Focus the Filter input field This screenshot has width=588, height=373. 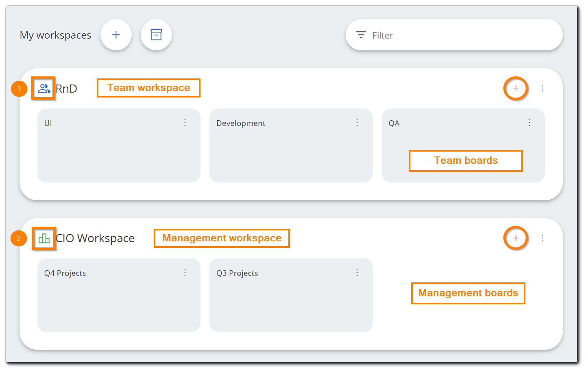pos(454,35)
